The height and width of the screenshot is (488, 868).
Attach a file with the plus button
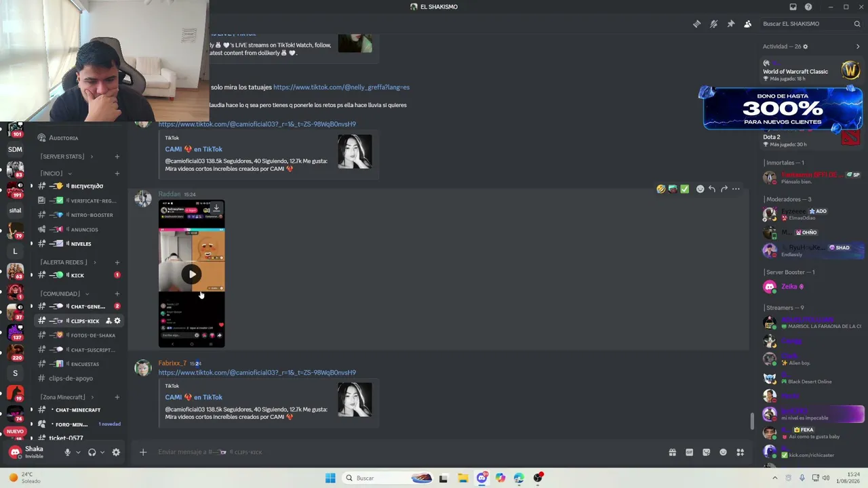(143, 452)
